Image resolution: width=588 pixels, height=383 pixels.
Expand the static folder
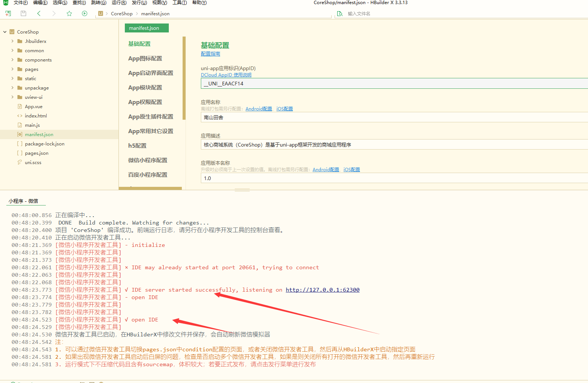12,79
